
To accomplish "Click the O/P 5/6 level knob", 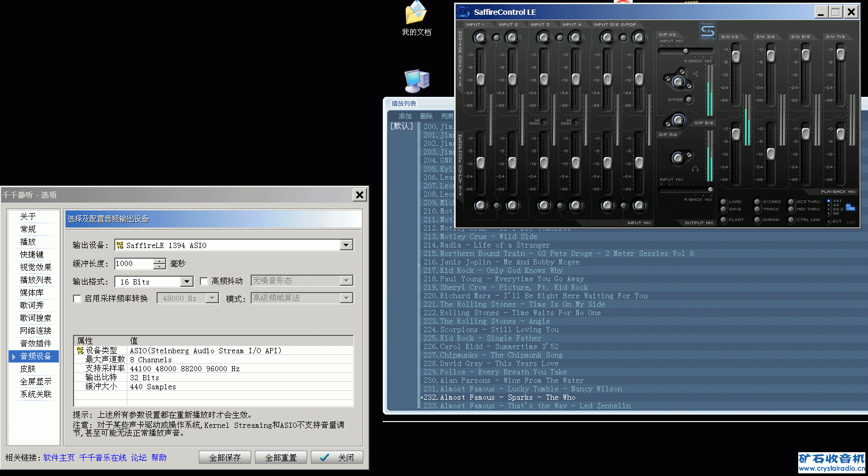I will 678,120.
